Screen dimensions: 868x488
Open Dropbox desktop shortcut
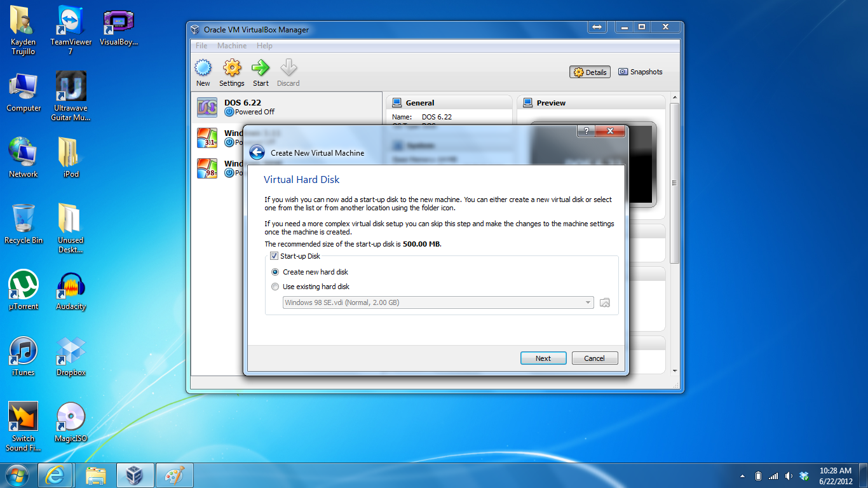pyautogui.click(x=71, y=356)
